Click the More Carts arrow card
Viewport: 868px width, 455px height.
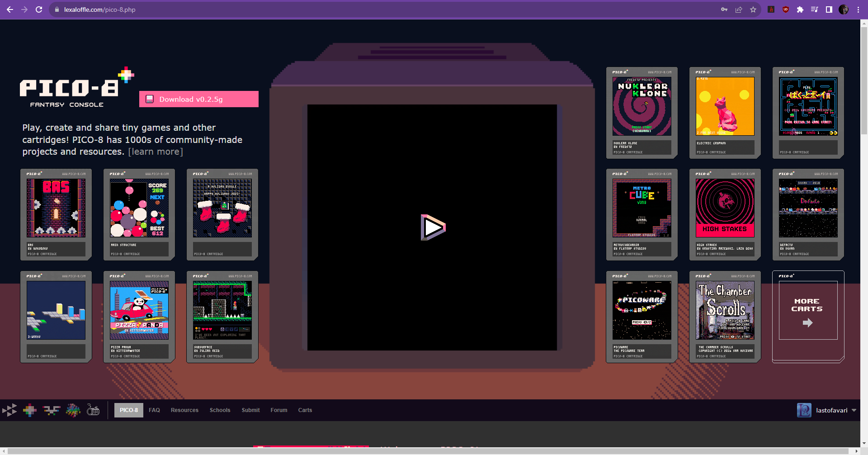[x=808, y=317]
